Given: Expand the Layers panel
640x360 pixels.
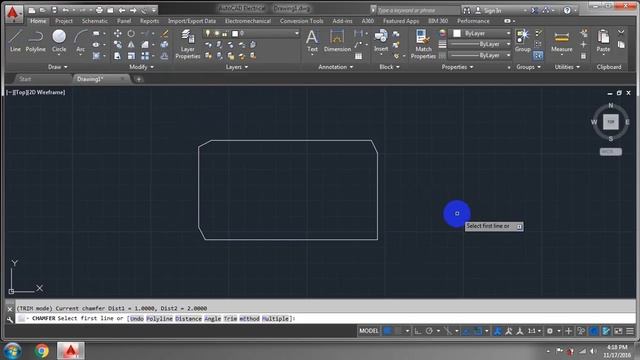Looking at the screenshot, I should tap(237, 67).
